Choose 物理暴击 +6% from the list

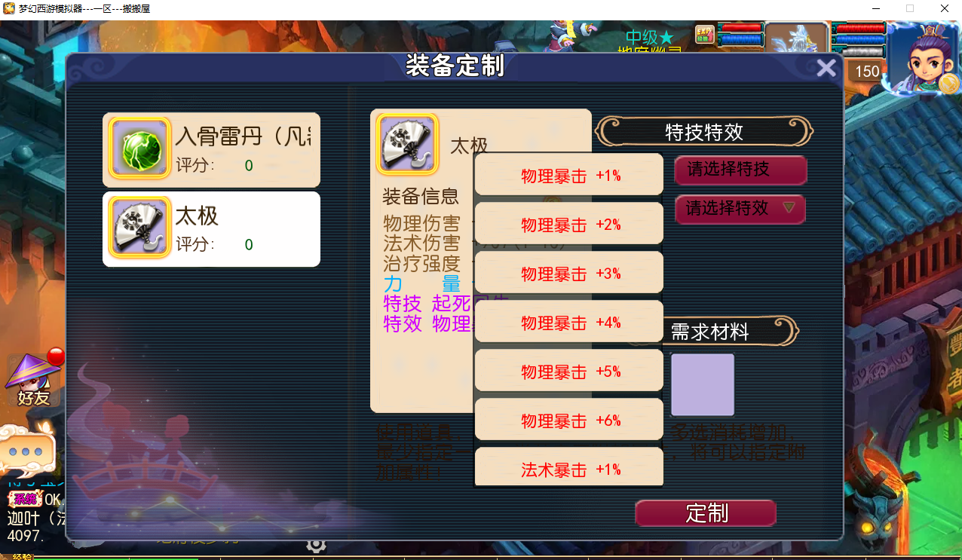569,421
